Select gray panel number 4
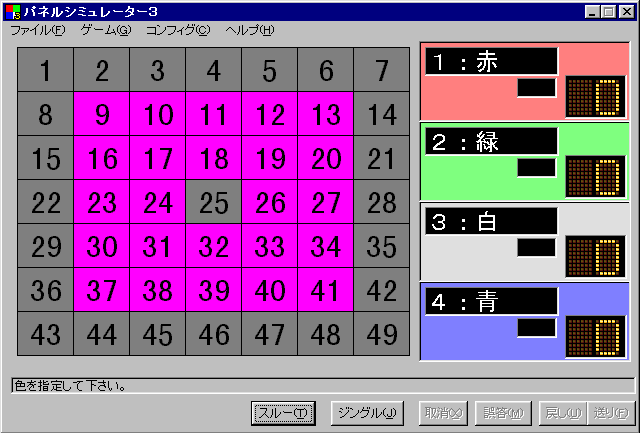Image resolution: width=640 pixels, height=433 pixels. (x=213, y=69)
